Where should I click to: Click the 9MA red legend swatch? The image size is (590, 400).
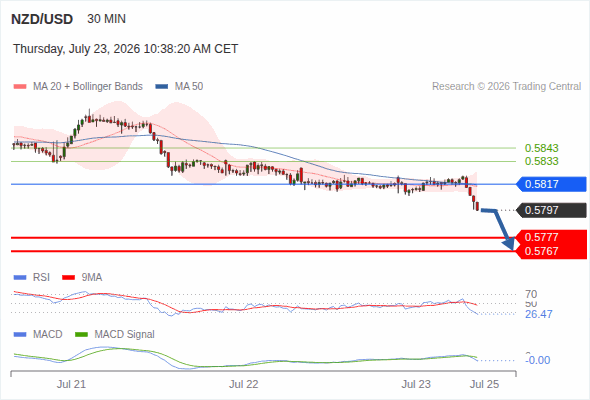(68, 278)
